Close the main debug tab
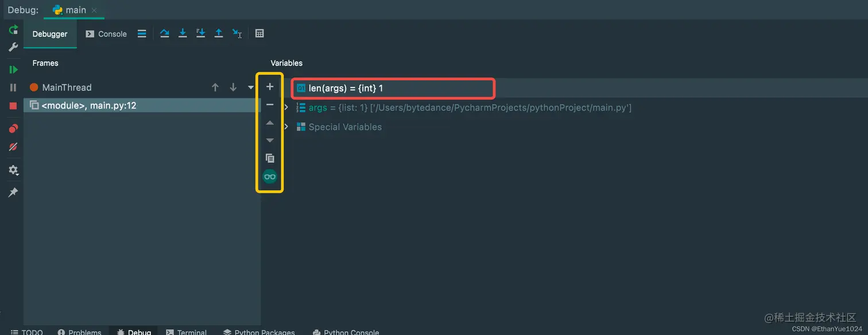Screen dimensions: 868x335 [x=94, y=10]
